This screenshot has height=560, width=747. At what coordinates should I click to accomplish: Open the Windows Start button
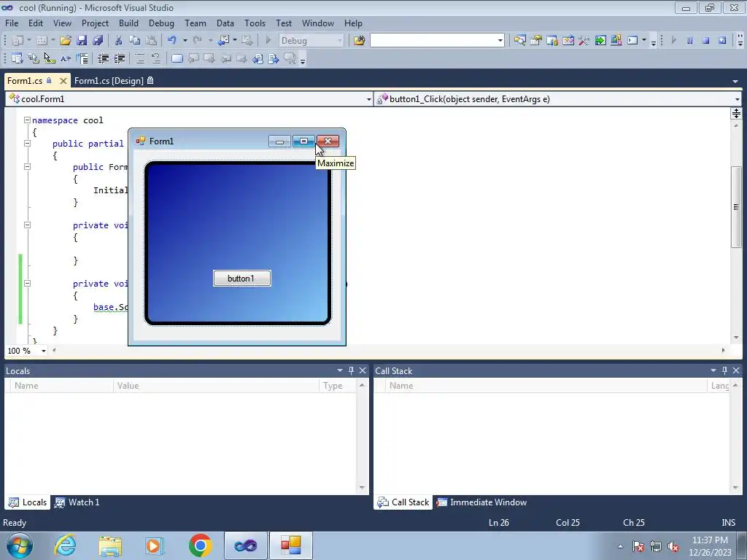[19, 545]
